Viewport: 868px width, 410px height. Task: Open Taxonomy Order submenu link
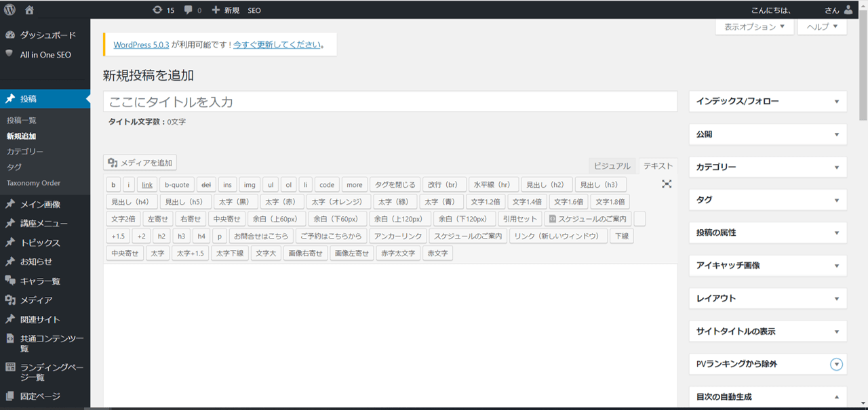click(x=33, y=183)
